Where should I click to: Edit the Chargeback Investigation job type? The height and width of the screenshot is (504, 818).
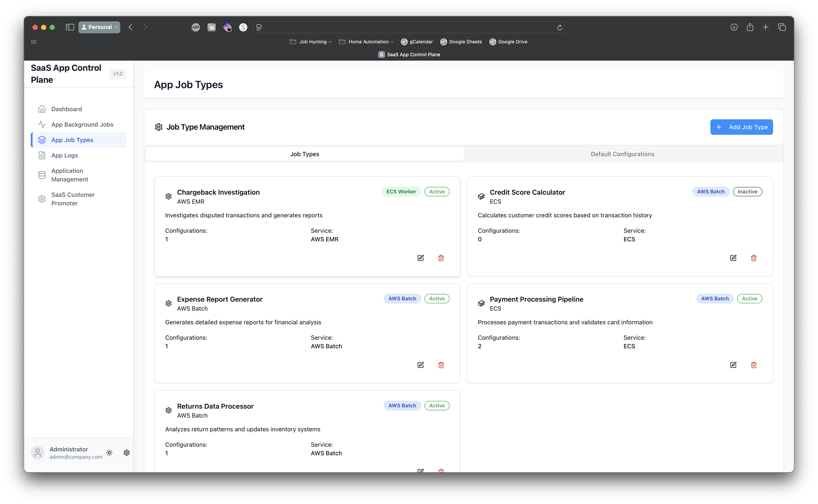(420, 258)
